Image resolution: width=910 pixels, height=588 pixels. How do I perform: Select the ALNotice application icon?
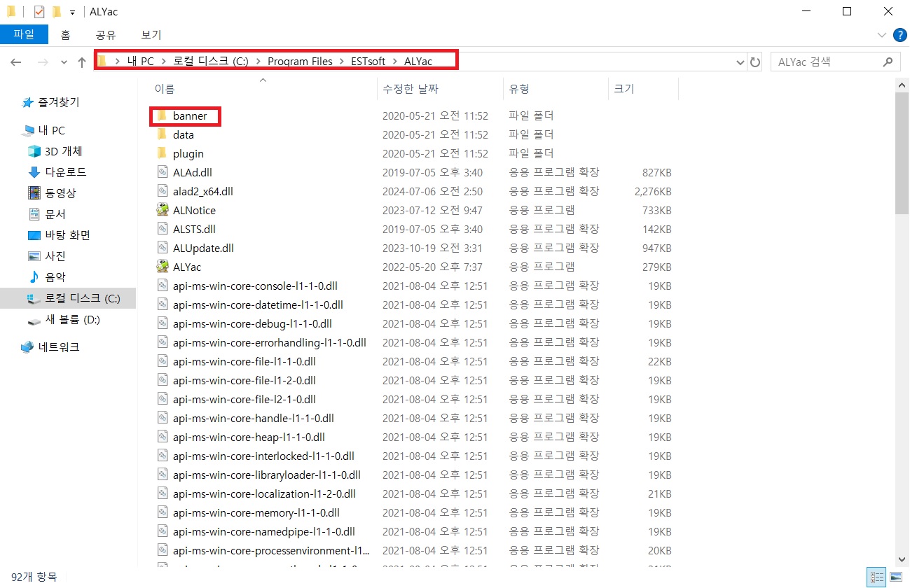point(162,210)
